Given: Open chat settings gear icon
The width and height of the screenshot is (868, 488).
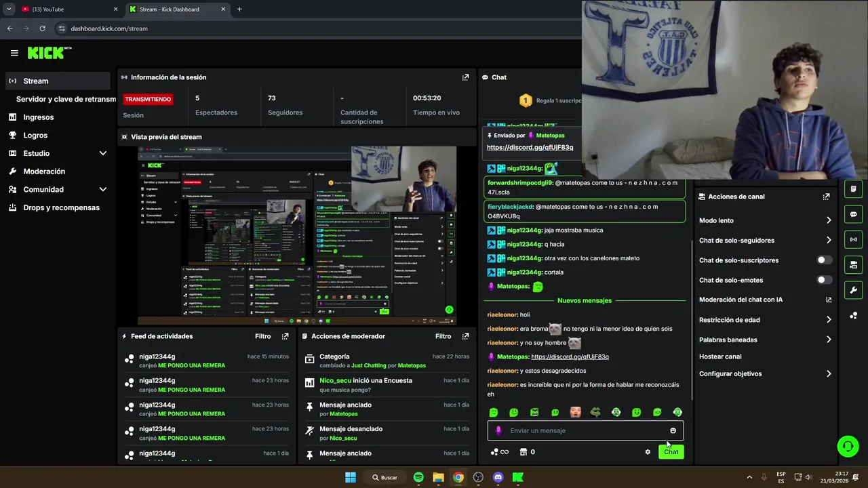Looking at the screenshot, I should (648, 452).
